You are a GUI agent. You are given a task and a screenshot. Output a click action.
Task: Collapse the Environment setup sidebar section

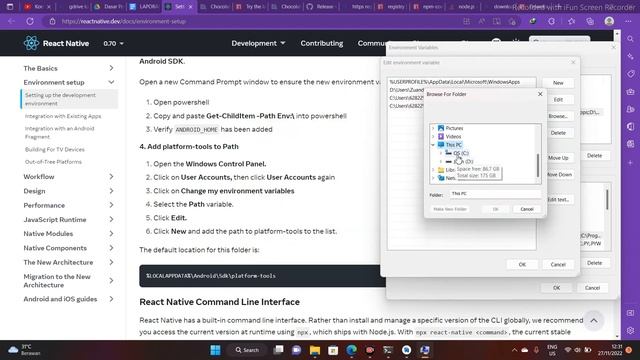pyautogui.click(x=111, y=82)
